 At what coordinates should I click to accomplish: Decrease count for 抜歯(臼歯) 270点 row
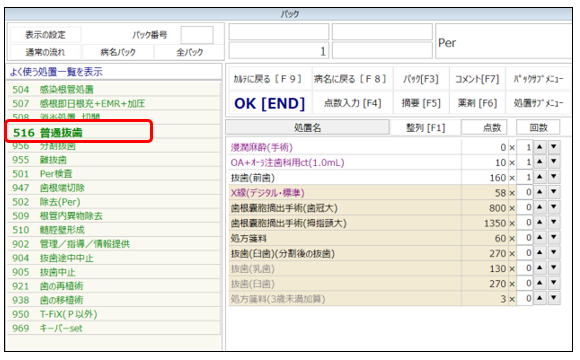tap(554, 284)
